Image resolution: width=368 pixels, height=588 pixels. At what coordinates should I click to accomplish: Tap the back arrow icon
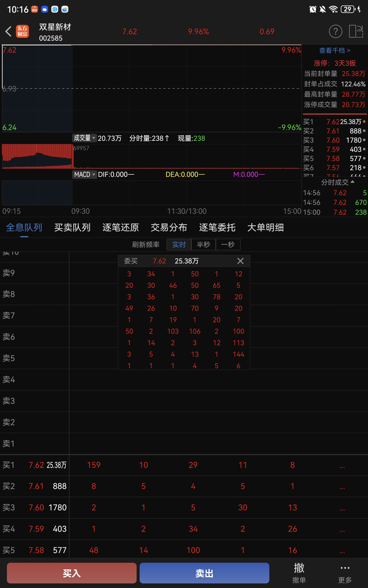point(9,31)
